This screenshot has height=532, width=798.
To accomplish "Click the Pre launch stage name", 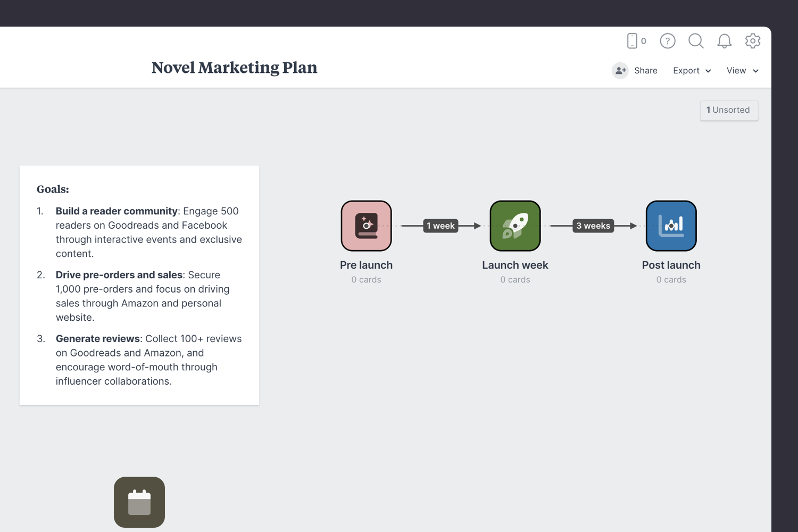I will coord(366,265).
